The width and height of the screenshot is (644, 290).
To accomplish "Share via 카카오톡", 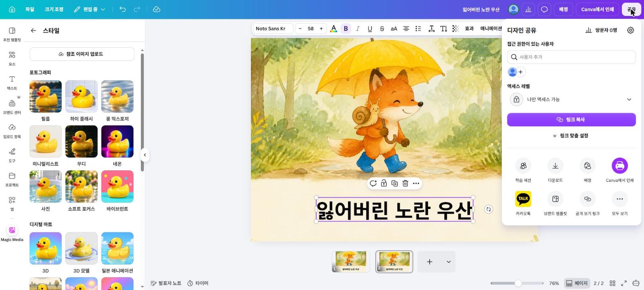I will click(x=523, y=204).
